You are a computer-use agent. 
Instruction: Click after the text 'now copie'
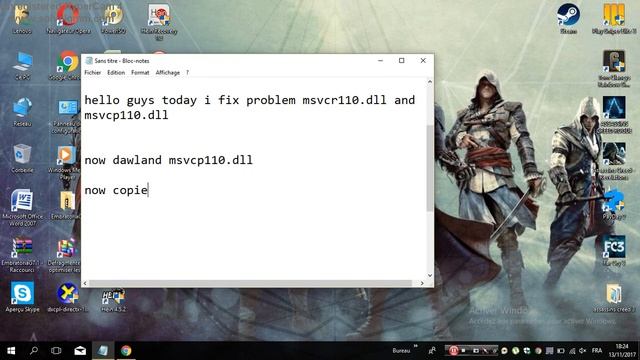tap(148, 190)
